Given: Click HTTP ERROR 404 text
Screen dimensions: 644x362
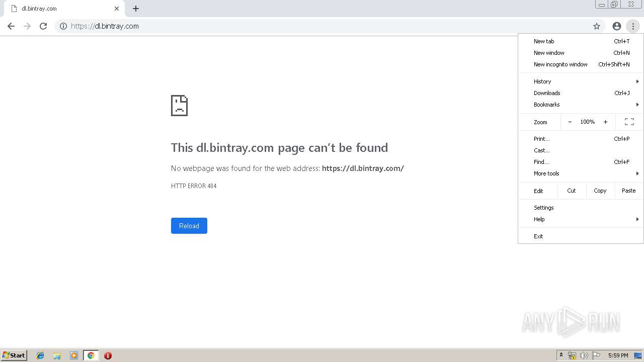Looking at the screenshot, I should click(194, 186).
